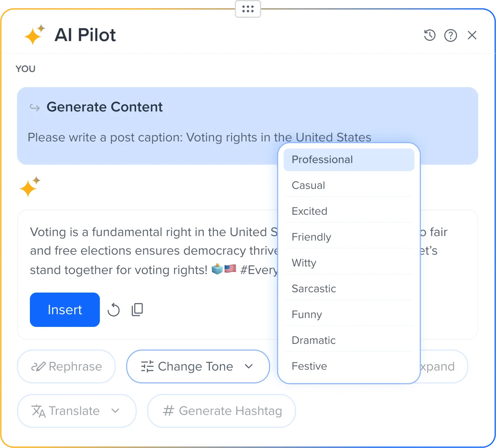Click the reply arrow beside Generate Content
The width and height of the screenshot is (496, 448).
point(35,107)
